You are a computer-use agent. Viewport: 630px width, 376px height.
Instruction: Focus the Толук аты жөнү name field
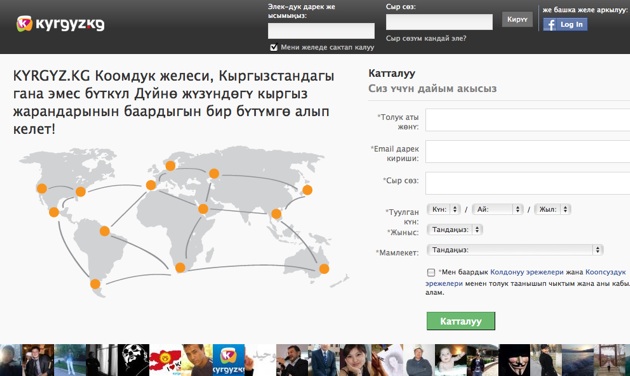pos(528,120)
